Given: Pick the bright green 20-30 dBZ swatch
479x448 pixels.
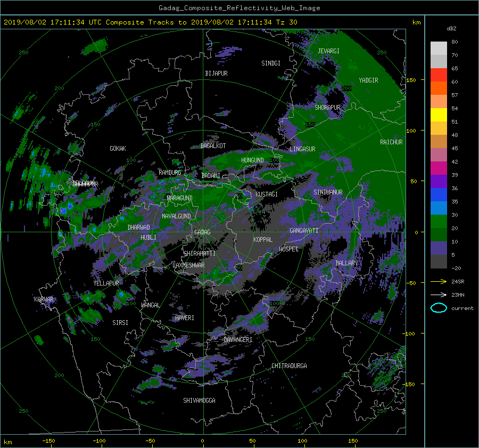Looking at the screenshot, I should click(x=439, y=221).
